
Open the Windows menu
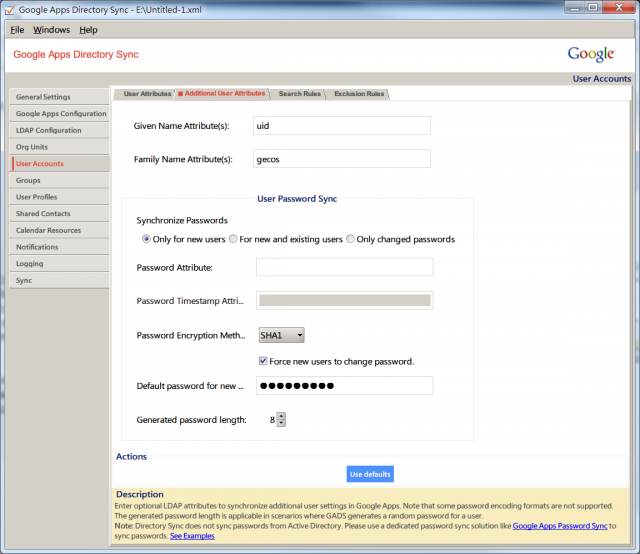[x=51, y=30]
